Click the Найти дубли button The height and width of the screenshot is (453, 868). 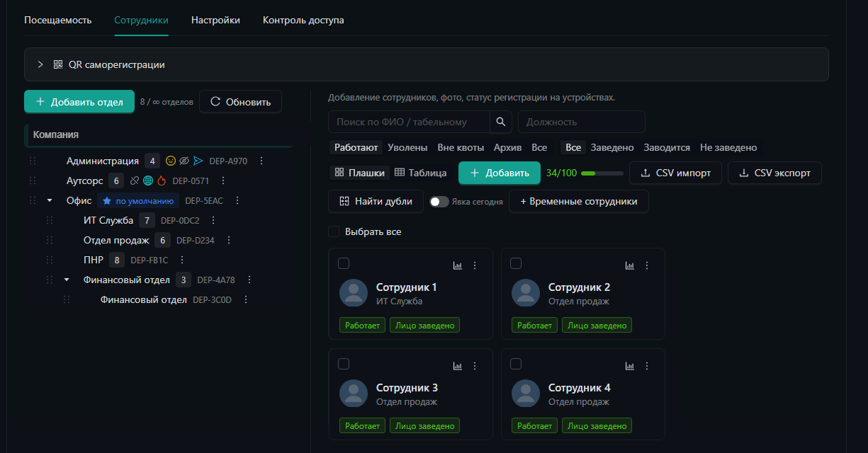[376, 201]
